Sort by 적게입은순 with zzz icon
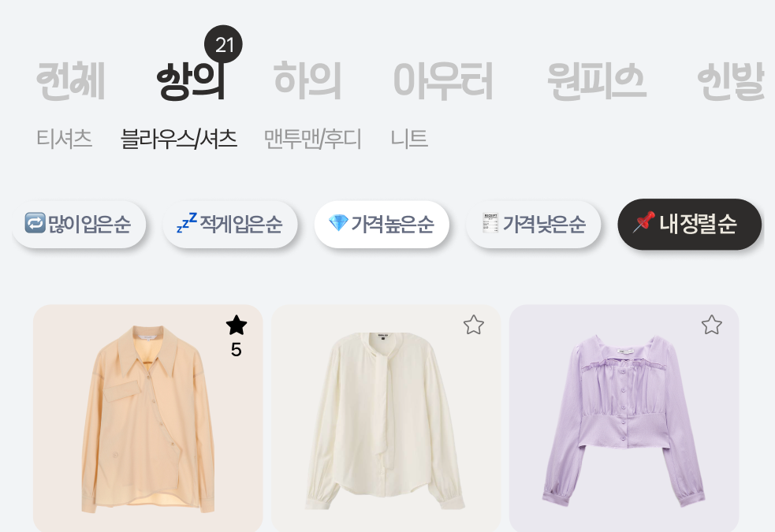 [x=230, y=225]
